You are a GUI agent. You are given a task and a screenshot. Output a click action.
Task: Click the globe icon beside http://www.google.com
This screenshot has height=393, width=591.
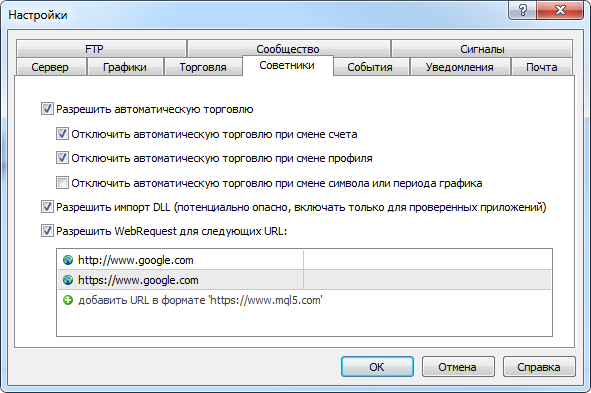[68, 260]
